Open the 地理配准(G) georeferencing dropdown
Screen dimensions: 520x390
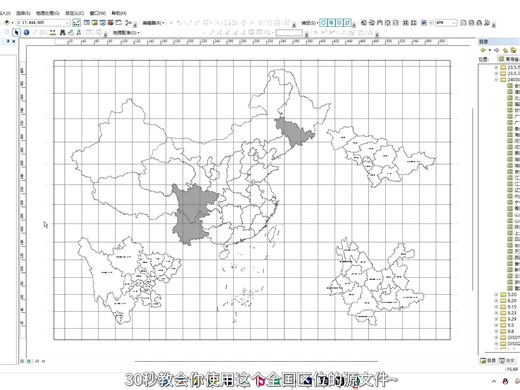pos(126,33)
